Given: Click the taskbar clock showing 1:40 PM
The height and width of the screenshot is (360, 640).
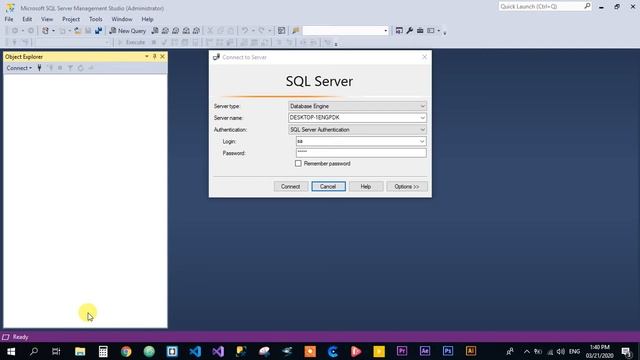Looking at the screenshot, I should 600,351.
